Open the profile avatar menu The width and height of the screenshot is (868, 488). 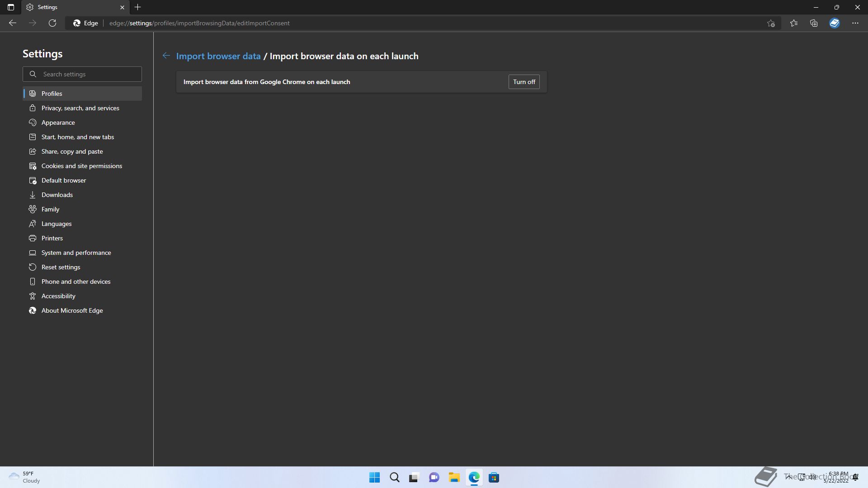click(x=835, y=23)
